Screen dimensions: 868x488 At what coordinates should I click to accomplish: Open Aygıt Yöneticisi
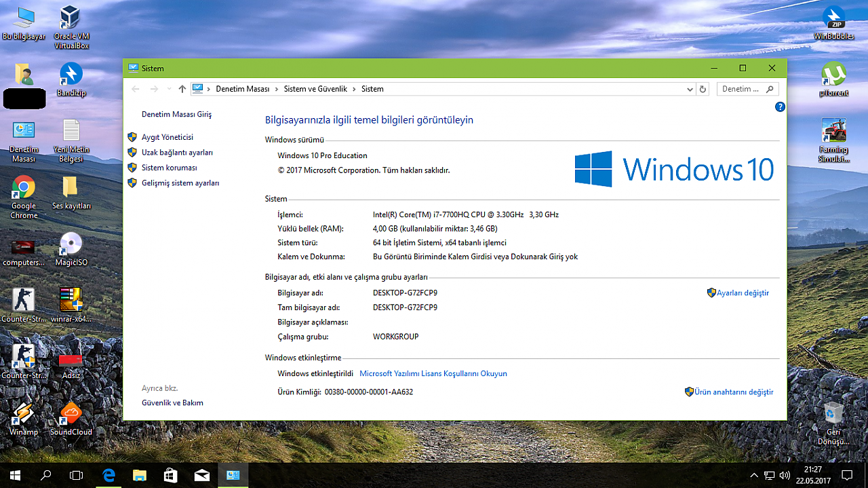pos(167,137)
